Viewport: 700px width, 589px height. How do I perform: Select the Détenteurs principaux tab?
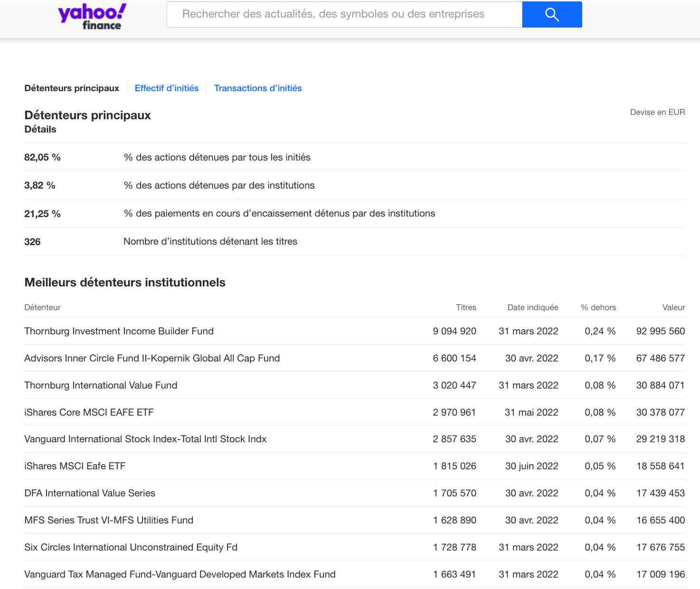coord(72,88)
